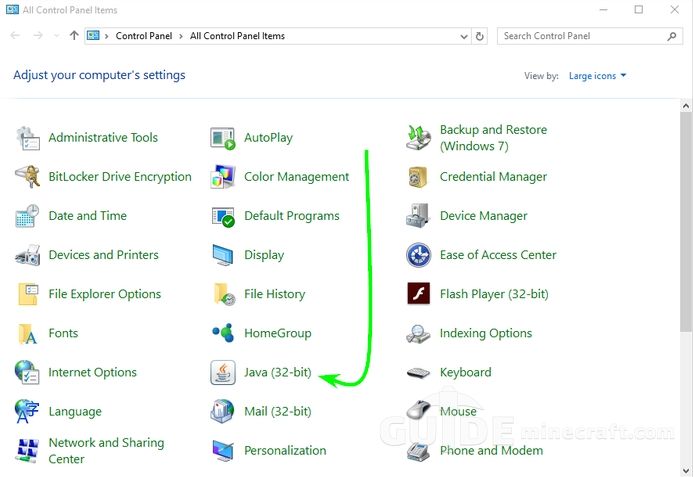Screen dimensions: 693x477
Task: Select All Control Panel Items breadcrumb
Action: tap(237, 36)
